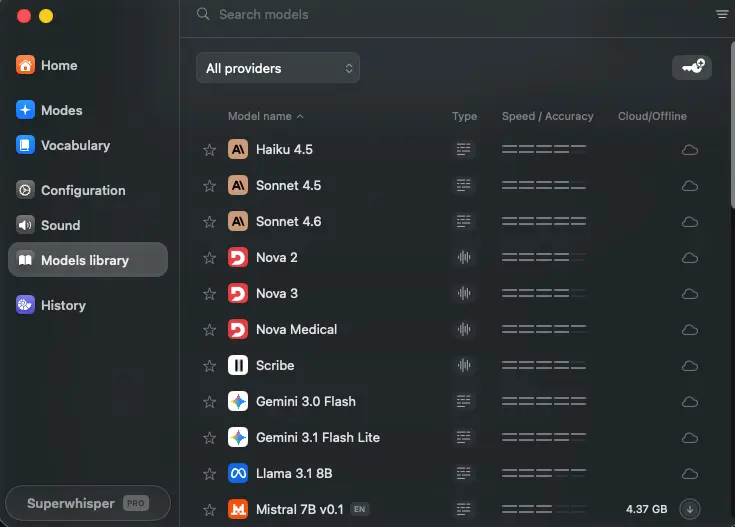The image size is (735, 527).
Task: Click the vertical scrollbar of models list
Action: pyautogui.click(x=733, y=124)
